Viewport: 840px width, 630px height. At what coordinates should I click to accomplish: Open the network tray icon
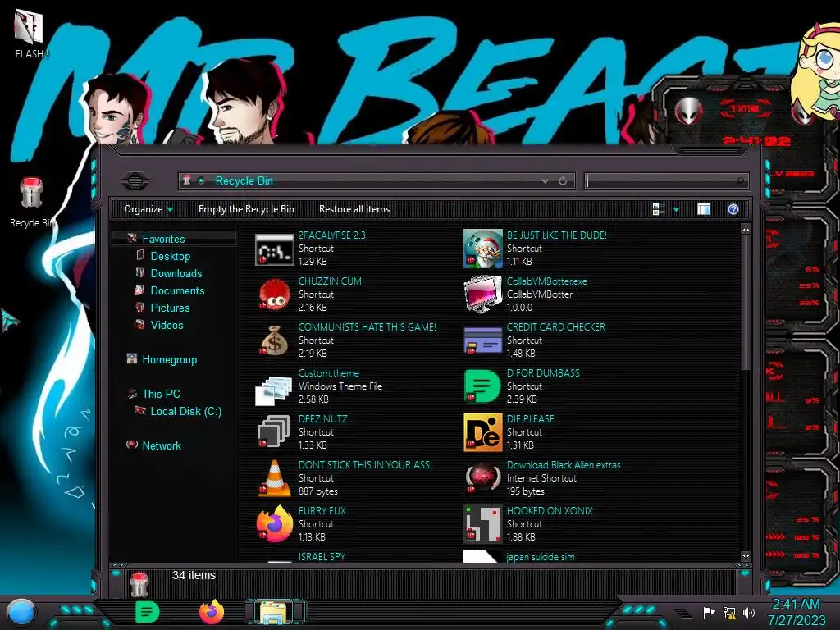point(729,612)
